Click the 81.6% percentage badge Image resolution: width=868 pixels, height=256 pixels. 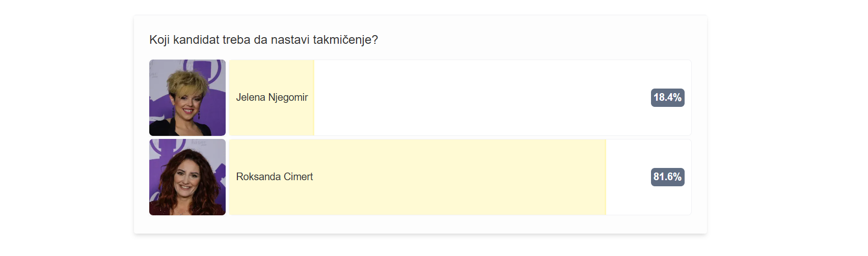pos(667,177)
